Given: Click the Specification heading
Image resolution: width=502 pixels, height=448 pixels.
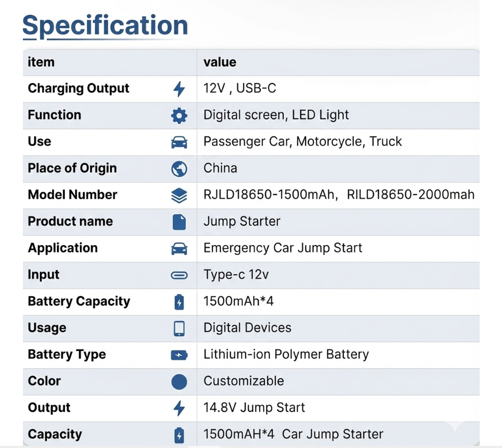Looking at the screenshot, I should point(105,26).
